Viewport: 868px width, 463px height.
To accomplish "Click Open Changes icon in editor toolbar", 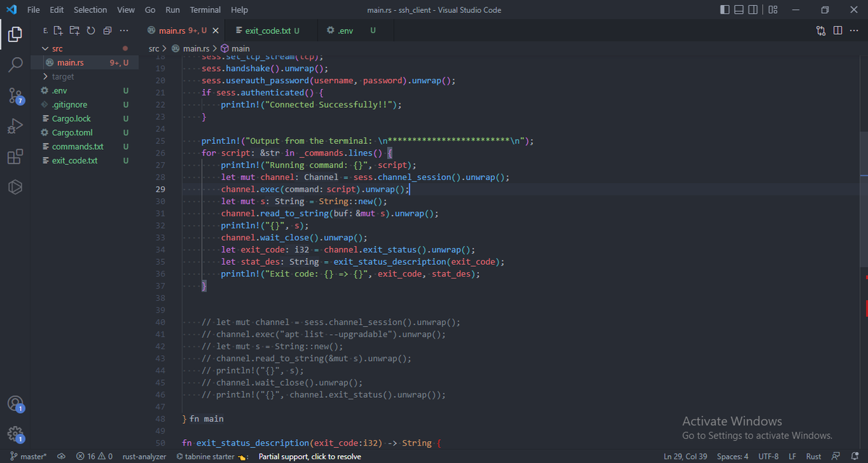I will 820,30.
